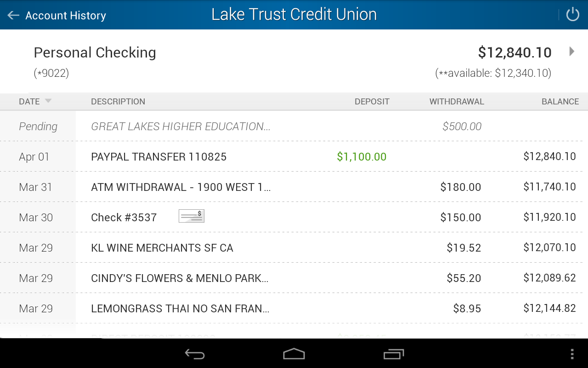Click the $12,840.10 account balance
This screenshot has height=368, width=588.
514,52
